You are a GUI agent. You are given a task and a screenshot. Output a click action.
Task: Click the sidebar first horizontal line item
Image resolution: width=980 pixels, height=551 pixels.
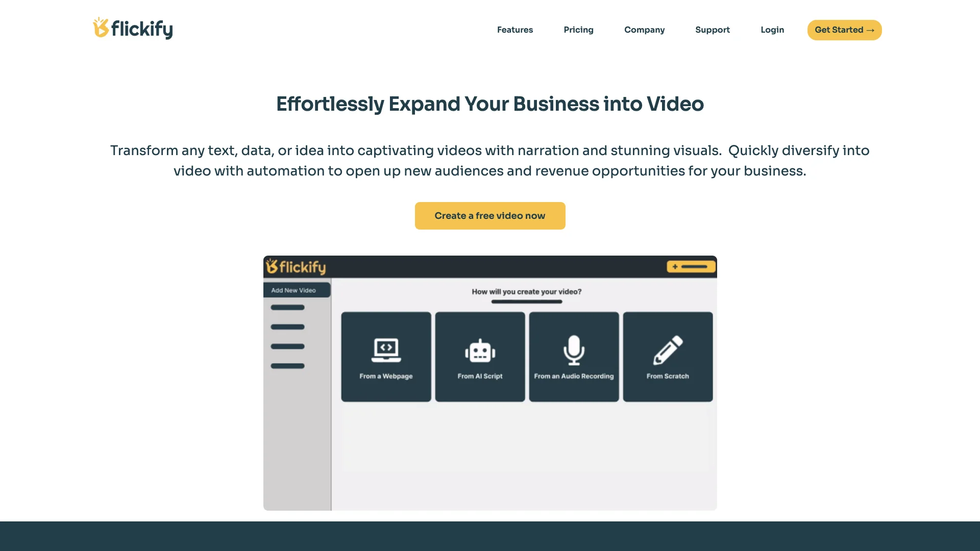[x=288, y=308]
